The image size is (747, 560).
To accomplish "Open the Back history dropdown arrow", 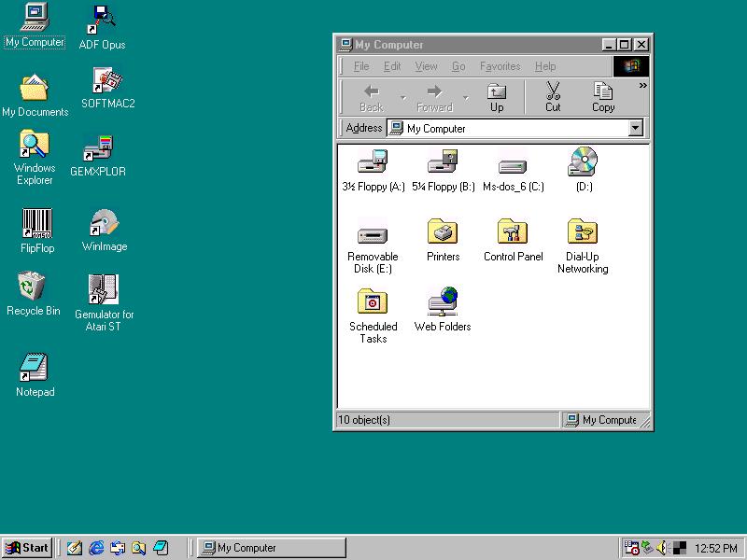I will click(403, 98).
